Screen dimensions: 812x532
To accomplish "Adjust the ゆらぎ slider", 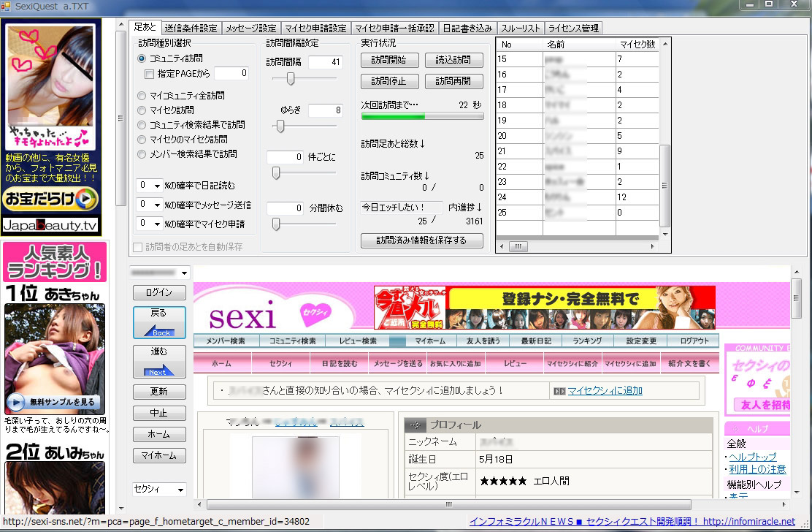I will click(x=280, y=126).
